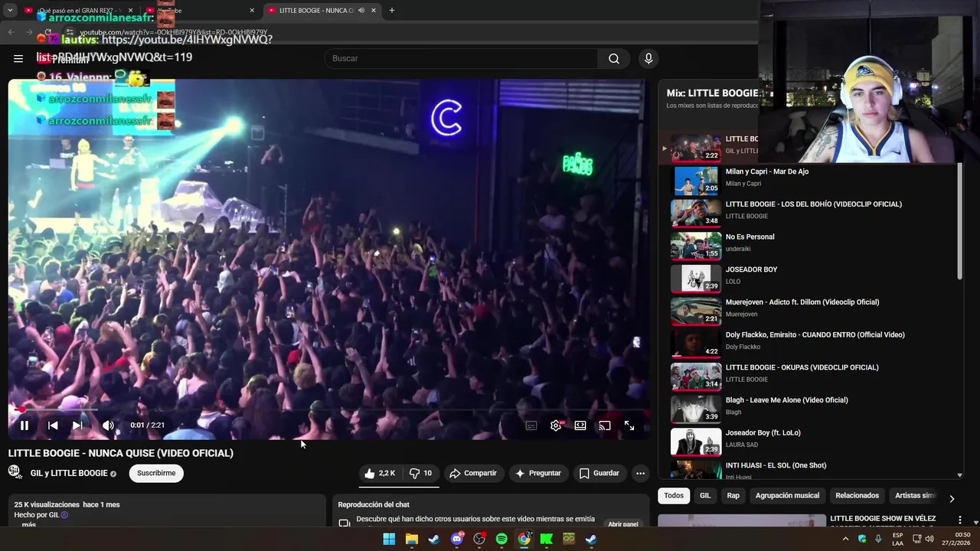The height and width of the screenshot is (551, 980).
Task: Select the Todos filter chip
Action: click(x=674, y=496)
